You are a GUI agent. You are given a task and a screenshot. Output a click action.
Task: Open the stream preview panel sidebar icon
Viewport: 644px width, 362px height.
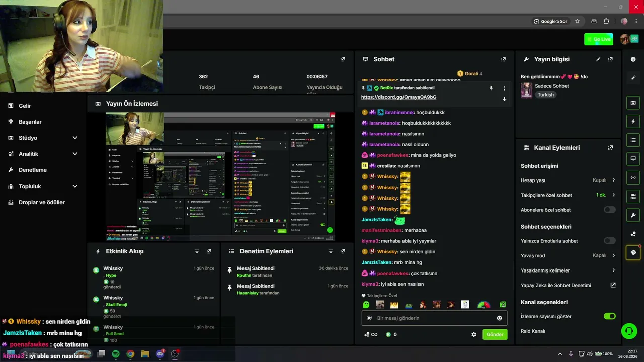click(x=633, y=103)
